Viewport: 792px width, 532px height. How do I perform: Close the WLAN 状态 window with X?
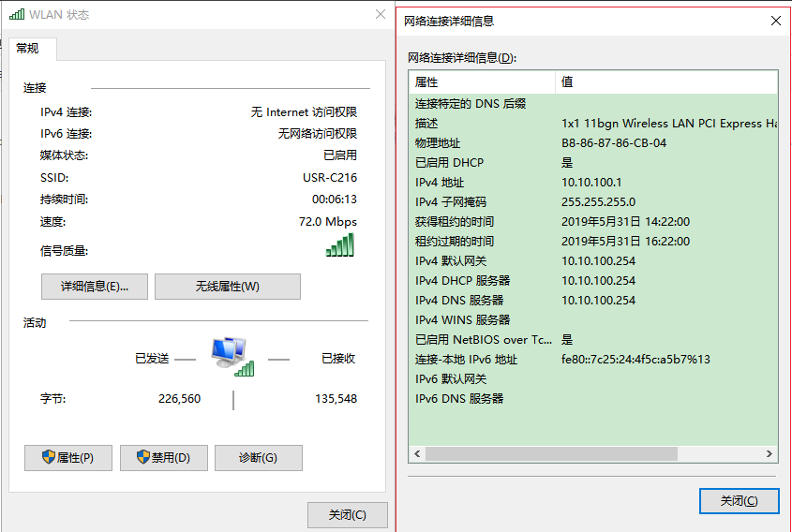[380, 15]
